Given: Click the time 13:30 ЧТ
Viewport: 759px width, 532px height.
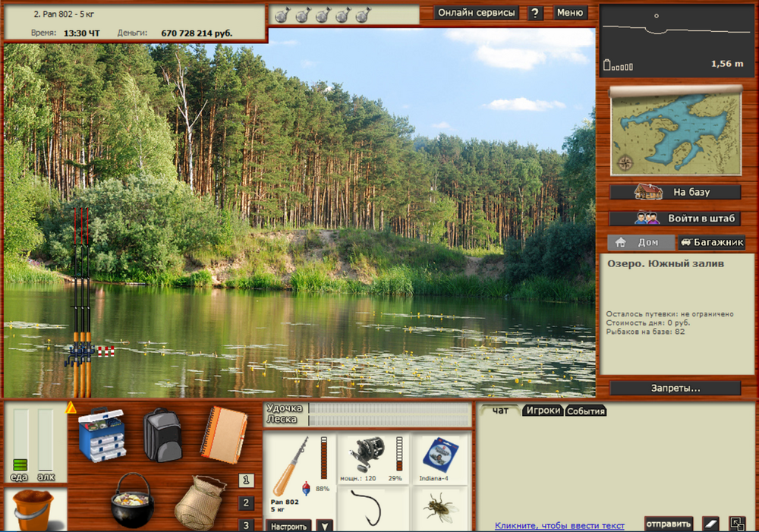Looking at the screenshot, I should [81, 33].
